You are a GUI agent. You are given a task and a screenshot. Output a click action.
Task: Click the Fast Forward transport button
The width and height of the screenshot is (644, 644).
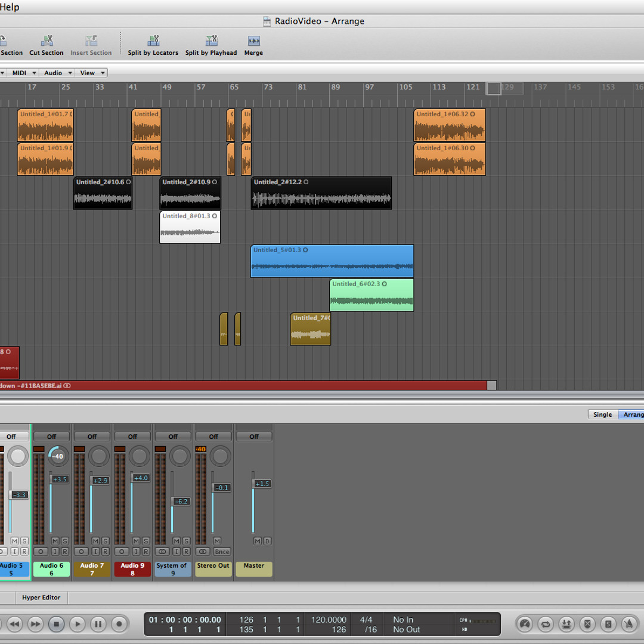tap(36, 624)
